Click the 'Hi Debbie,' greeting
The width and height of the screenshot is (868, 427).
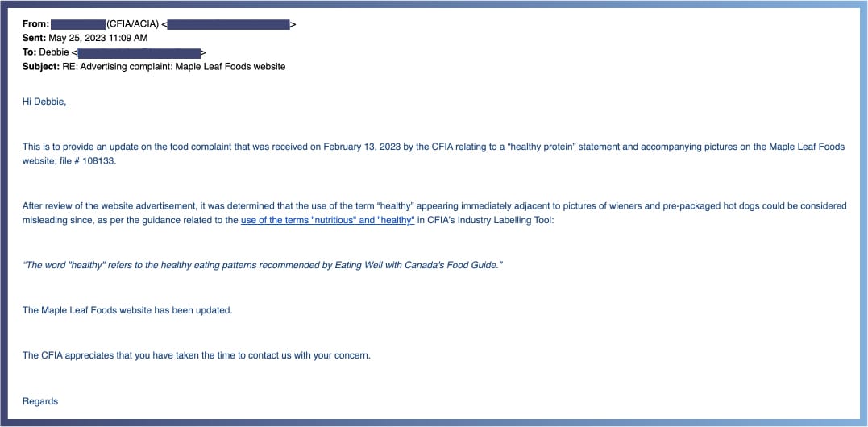coord(44,102)
